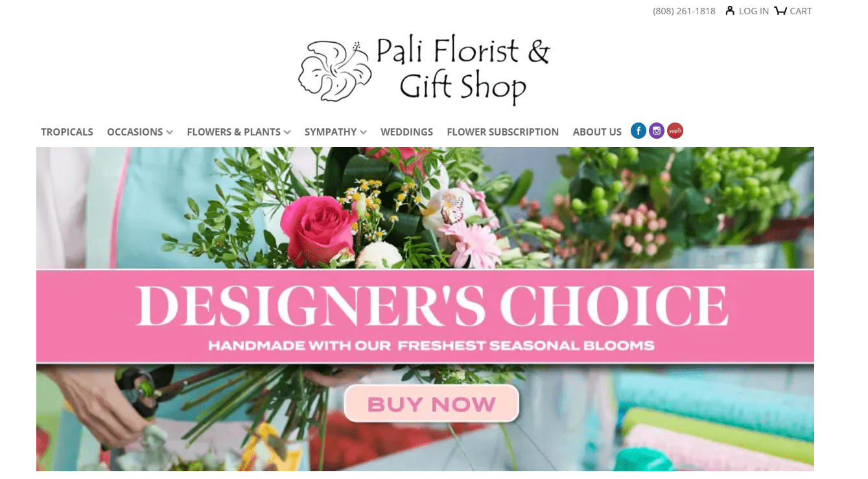868x479 pixels.
Task: Click the shopping cart icon
Action: coord(780,10)
